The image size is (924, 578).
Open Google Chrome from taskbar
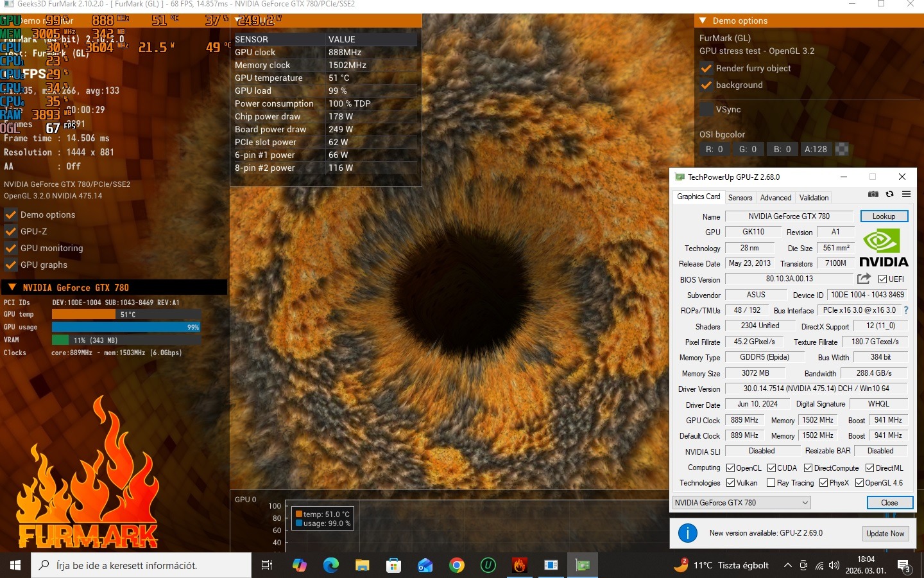457,565
